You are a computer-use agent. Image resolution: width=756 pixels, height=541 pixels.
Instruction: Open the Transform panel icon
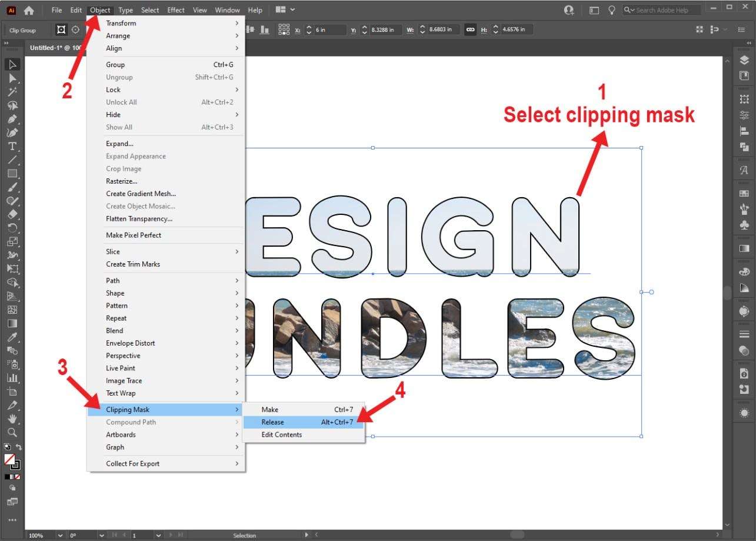(744, 99)
